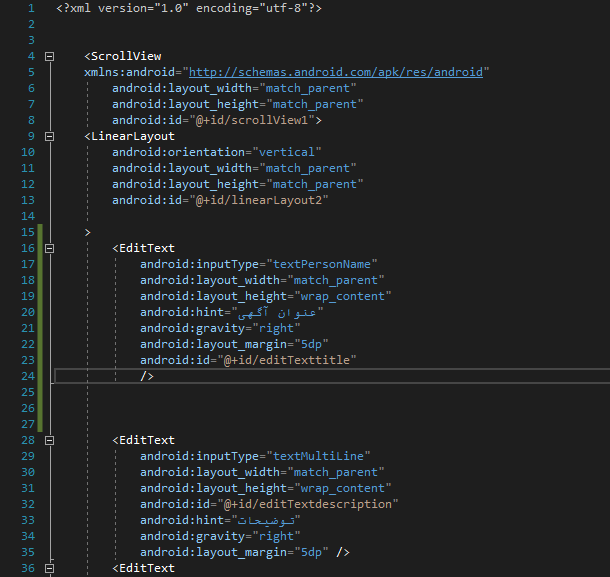Click the "textMultiLine" inputType value
This screenshot has width=610, height=577.
(321, 456)
